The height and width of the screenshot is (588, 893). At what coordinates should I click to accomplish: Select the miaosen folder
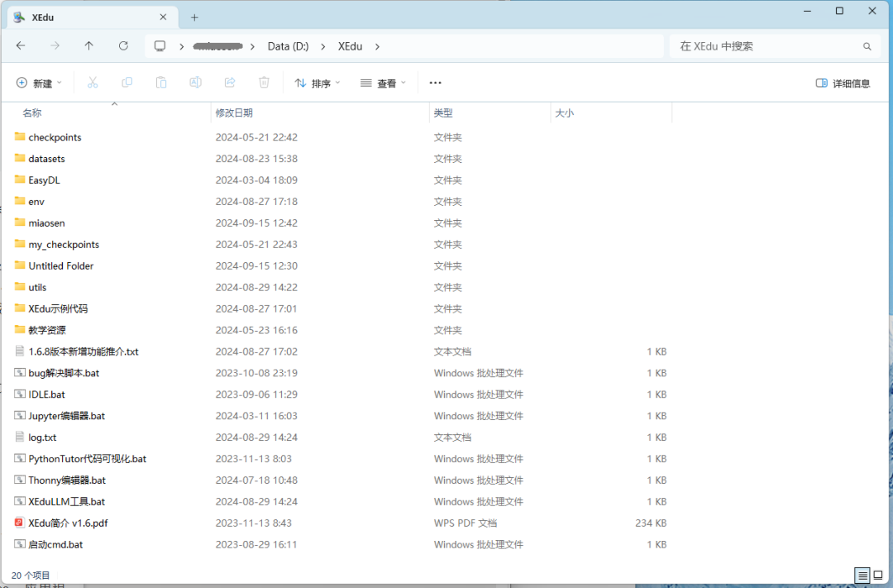click(x=46, y=222)
